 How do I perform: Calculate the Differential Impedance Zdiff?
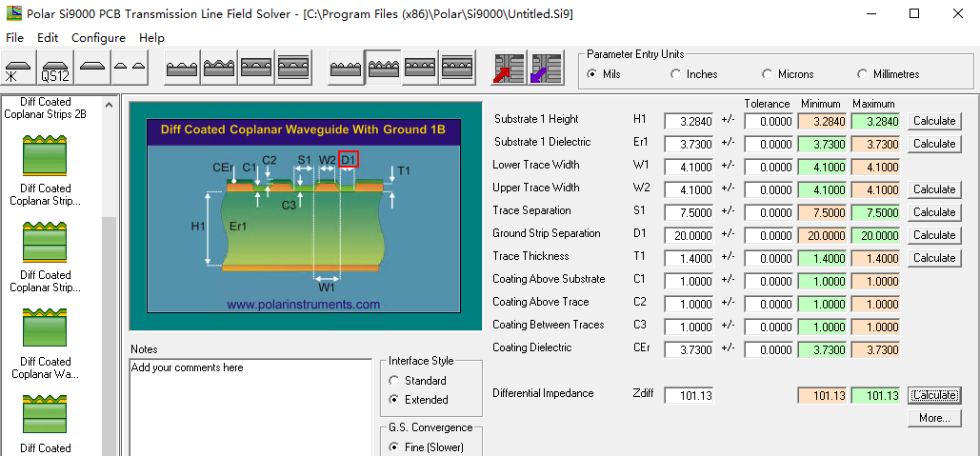933,395
